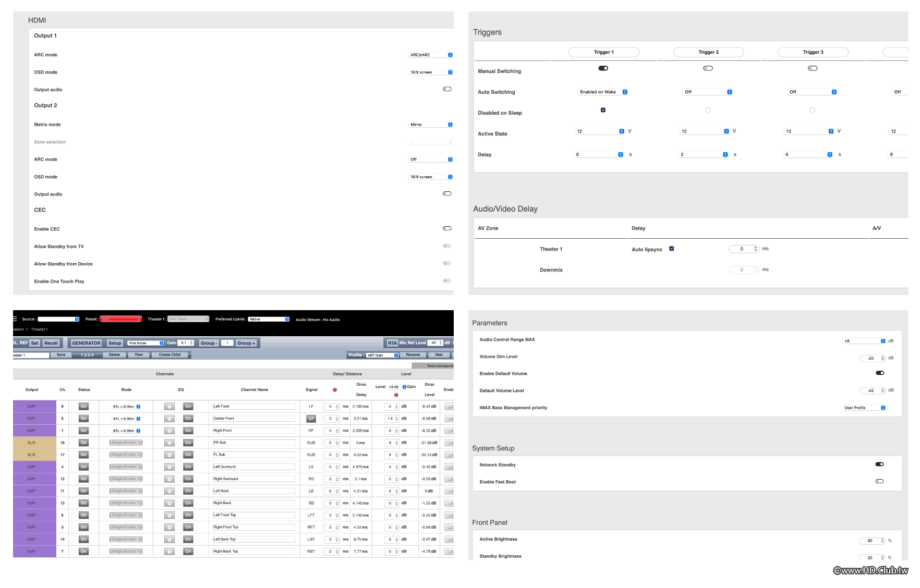920x588 pixels.
Task: Open EQ gear settings for Right Back
Action: pos(169,503)
